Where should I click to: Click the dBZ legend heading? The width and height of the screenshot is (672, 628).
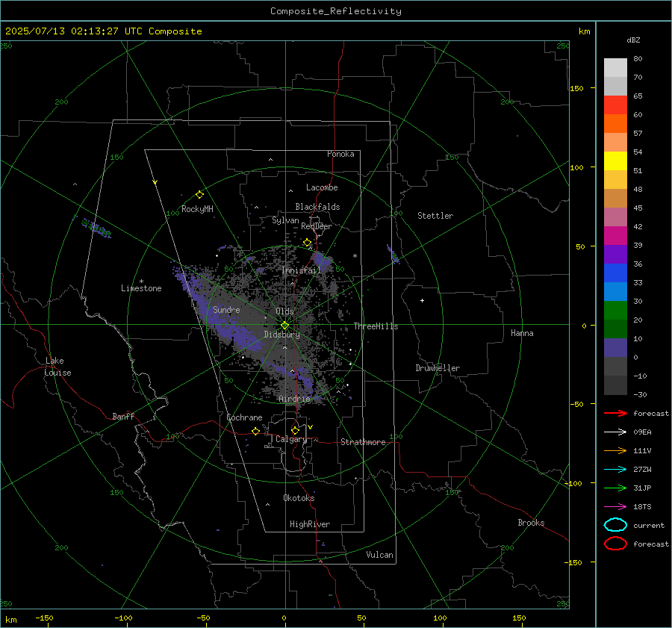(633, 40)
